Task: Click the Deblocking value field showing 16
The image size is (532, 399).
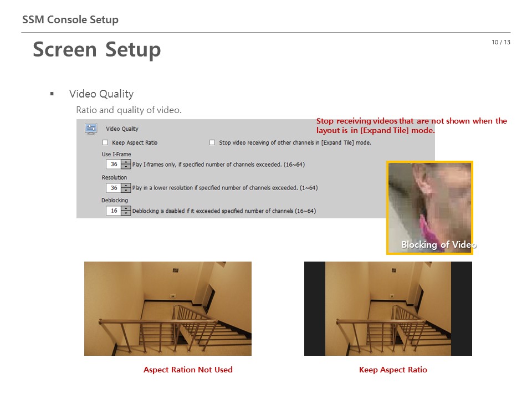Action: 114,211
